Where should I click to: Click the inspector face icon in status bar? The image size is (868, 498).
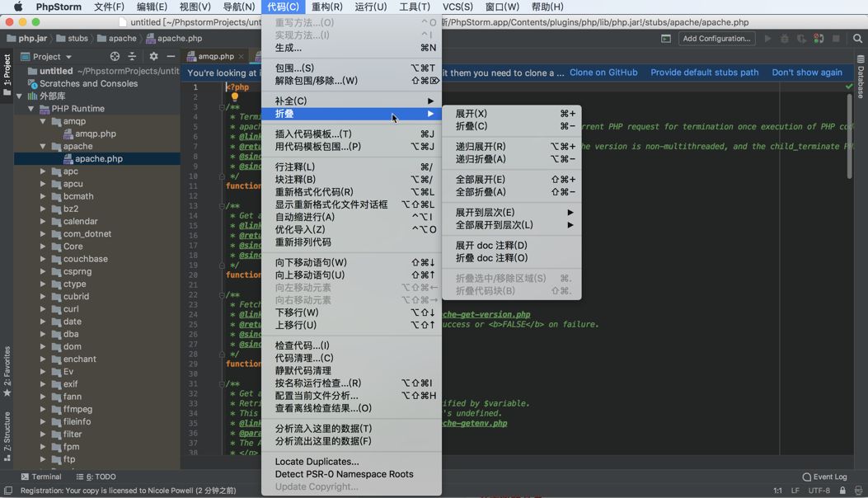coord(858,491)
